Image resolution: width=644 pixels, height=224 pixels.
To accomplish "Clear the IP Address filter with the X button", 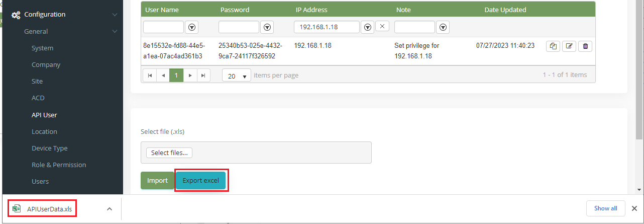I will pos(382,26).
